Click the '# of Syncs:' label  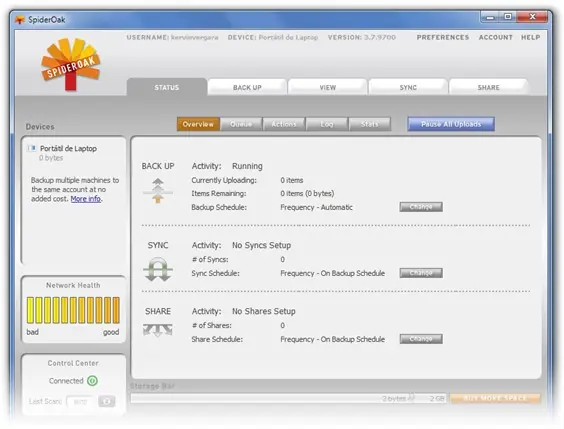[210, 259]
